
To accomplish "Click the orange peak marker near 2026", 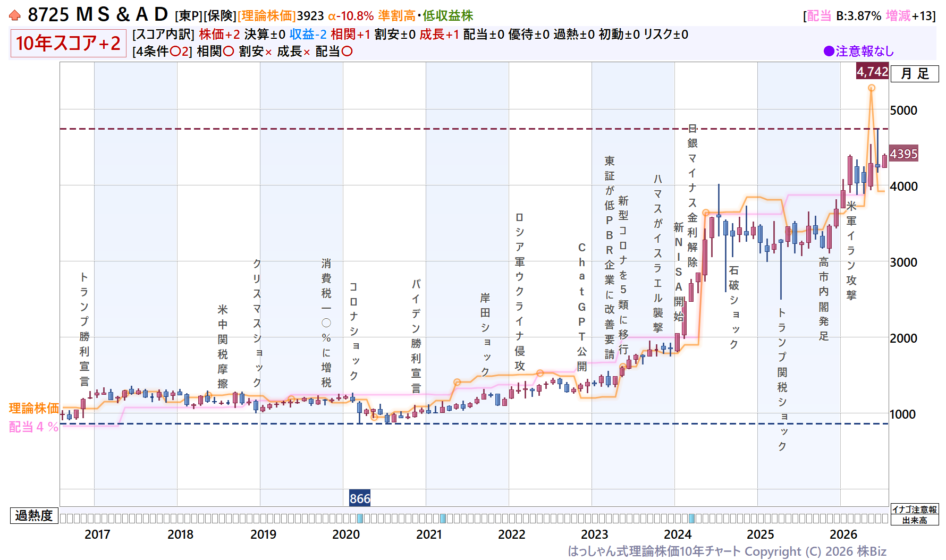I will click(871, 88).
